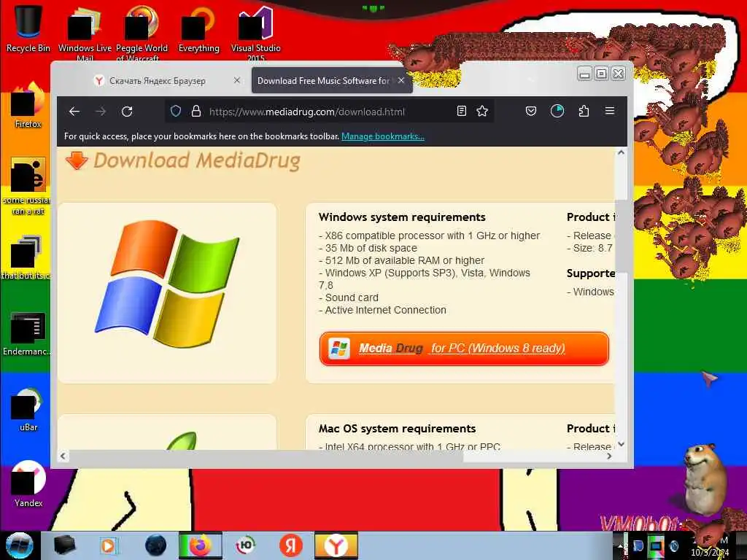Click the red Yandex Я taskbar icon

(x=290, y=545)
